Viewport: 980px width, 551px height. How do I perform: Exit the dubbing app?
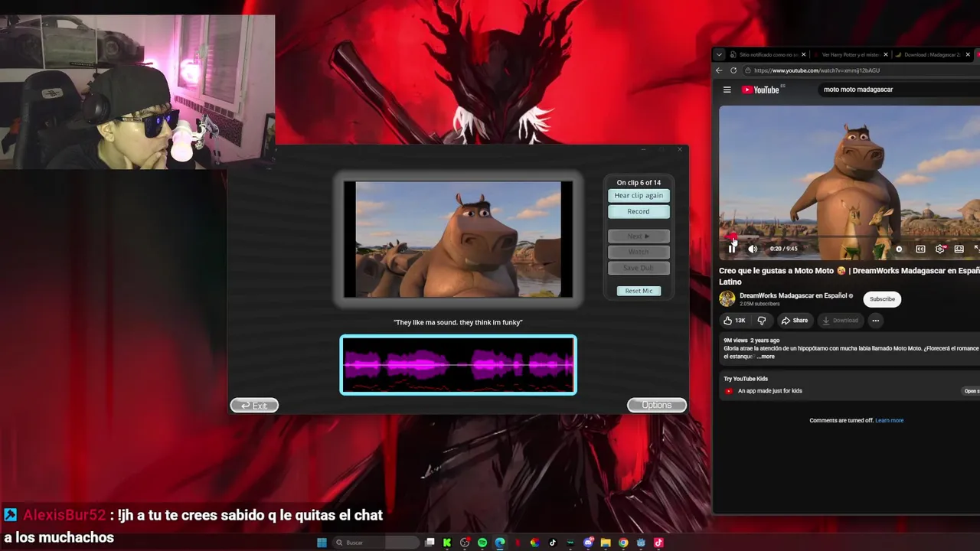(x=254, y=405)
